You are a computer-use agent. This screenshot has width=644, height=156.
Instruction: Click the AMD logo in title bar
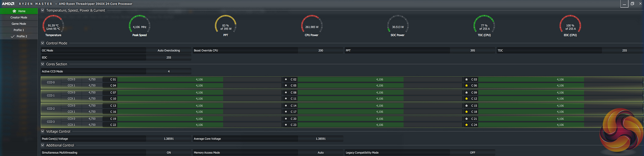8,4
